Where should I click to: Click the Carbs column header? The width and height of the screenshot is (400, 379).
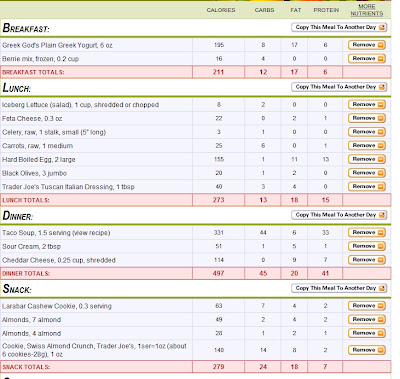(264, 10)
